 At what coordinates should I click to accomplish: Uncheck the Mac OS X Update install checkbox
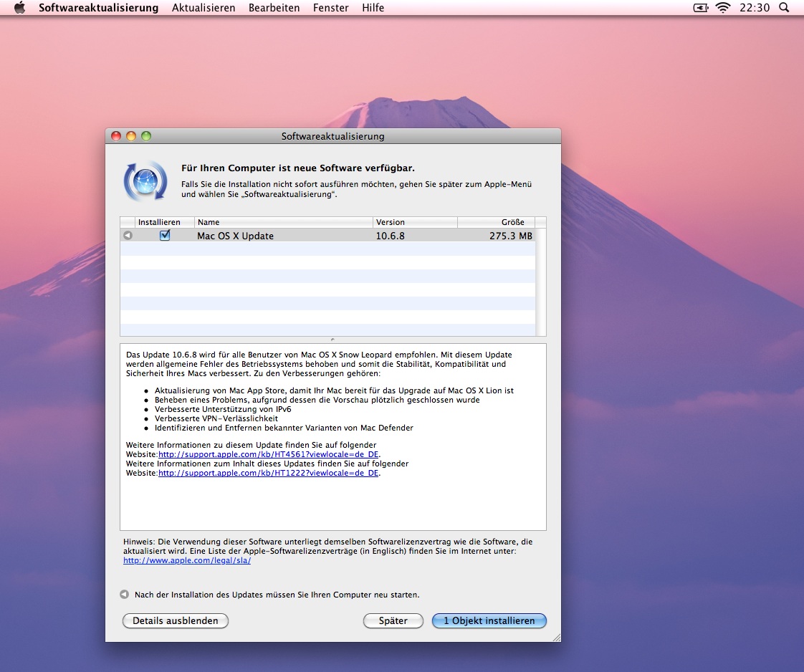165,235
